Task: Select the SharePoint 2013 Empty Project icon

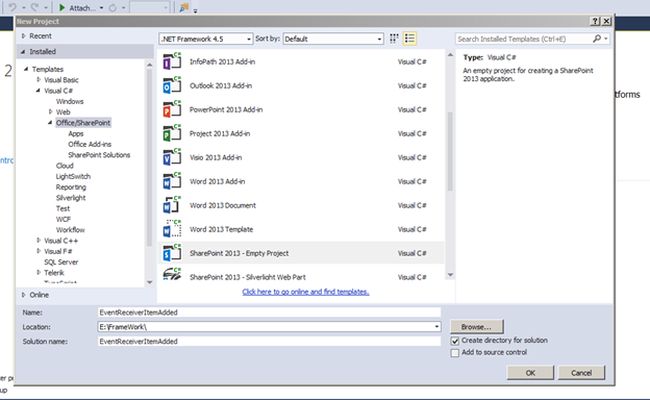Action: pyautogui.click(x=172, y=253)
